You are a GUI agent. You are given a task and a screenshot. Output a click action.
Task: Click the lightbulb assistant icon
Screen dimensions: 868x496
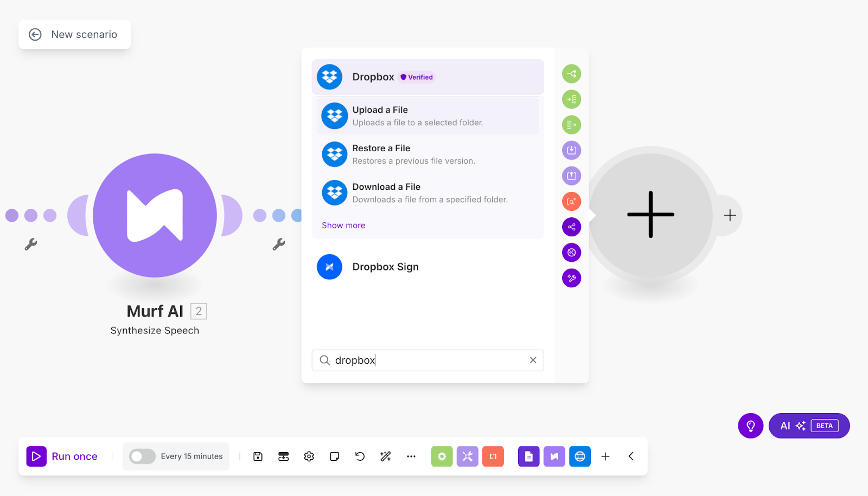click(x=750, y=426)
